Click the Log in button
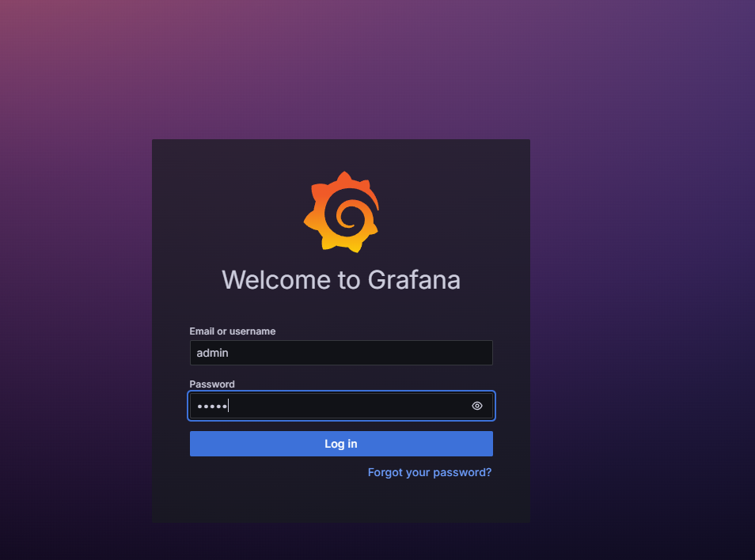 click(x=341, y=444)
